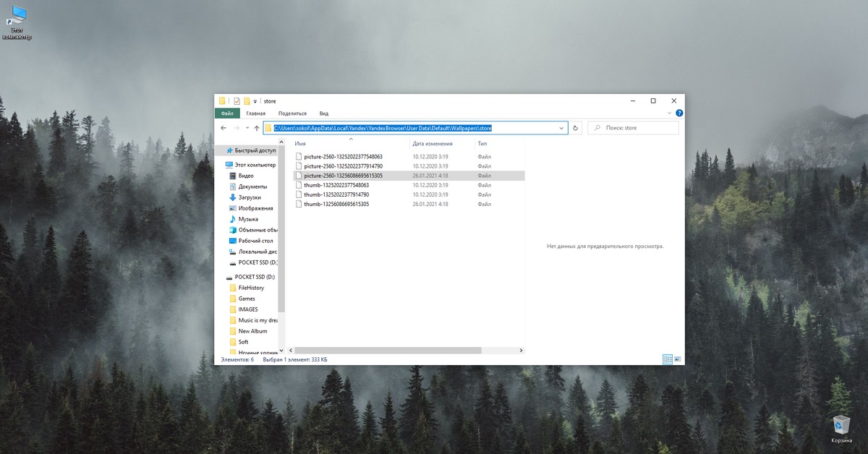Select file thumb-13252022377548063
868x454 pixels.
point(336,185)
